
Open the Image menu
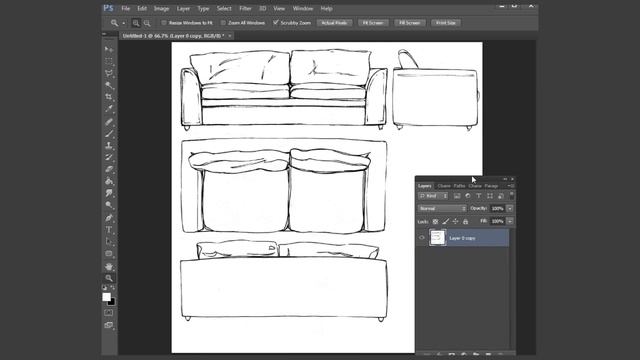coord(161,9)
